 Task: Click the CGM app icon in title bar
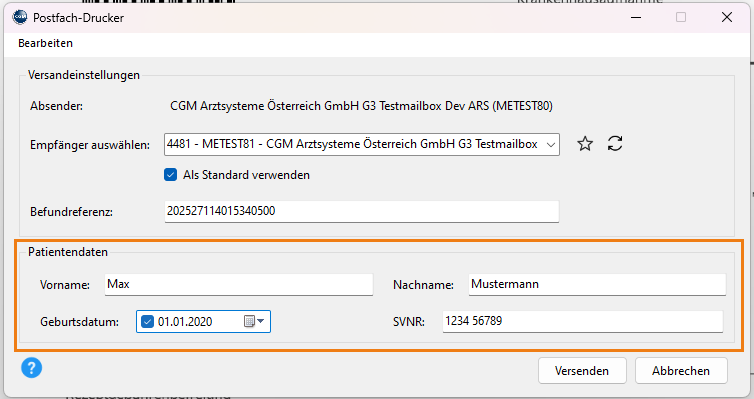click(x=20, y=17)
